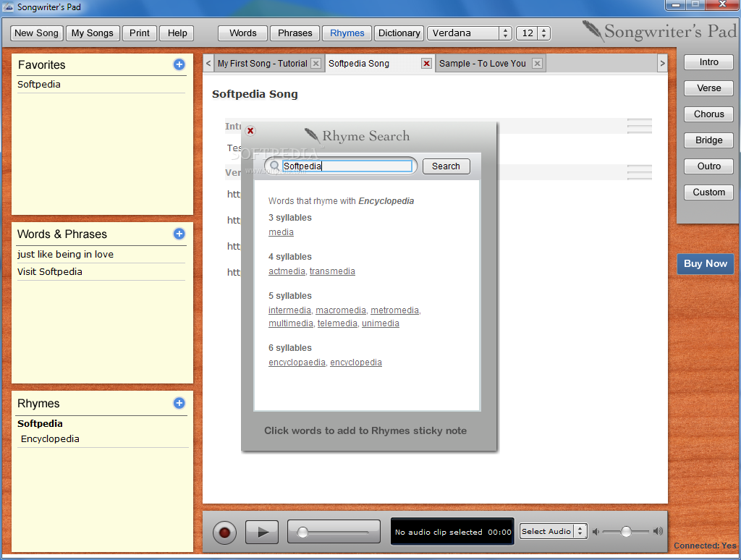Screen dimensions: 741x560
Task: Open the Dictionary tool
Action: 399,33
